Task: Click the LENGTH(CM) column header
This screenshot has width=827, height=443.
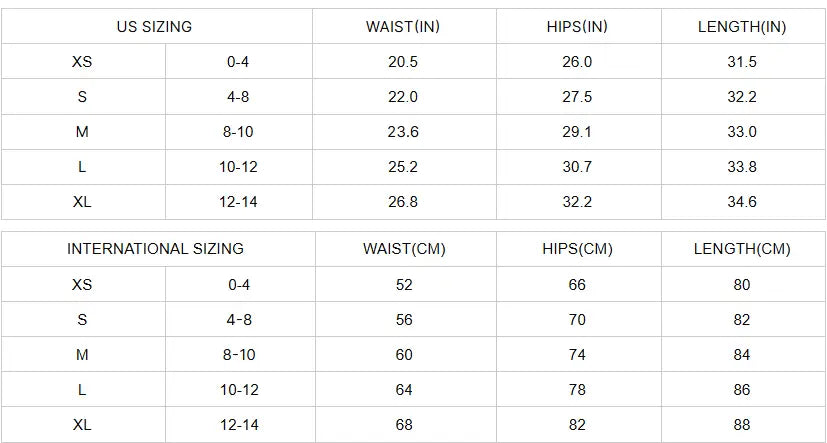Action: point(742,249)
